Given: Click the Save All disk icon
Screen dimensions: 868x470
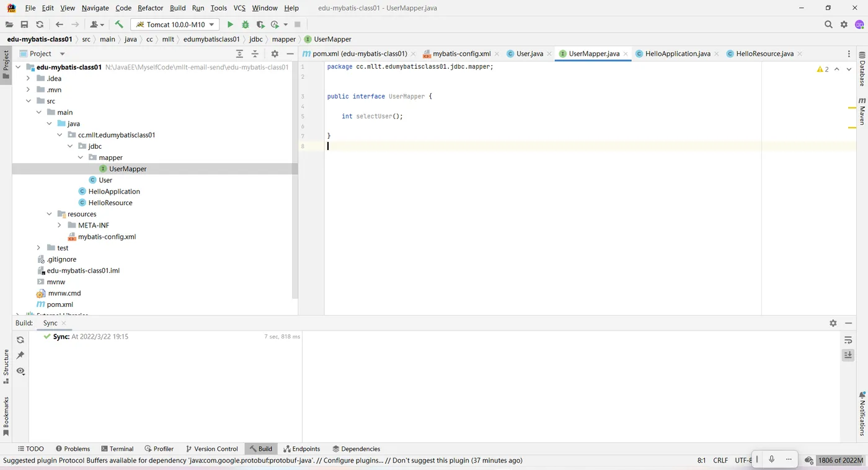Looking at the screenshot, I should [x=24, y=24].
